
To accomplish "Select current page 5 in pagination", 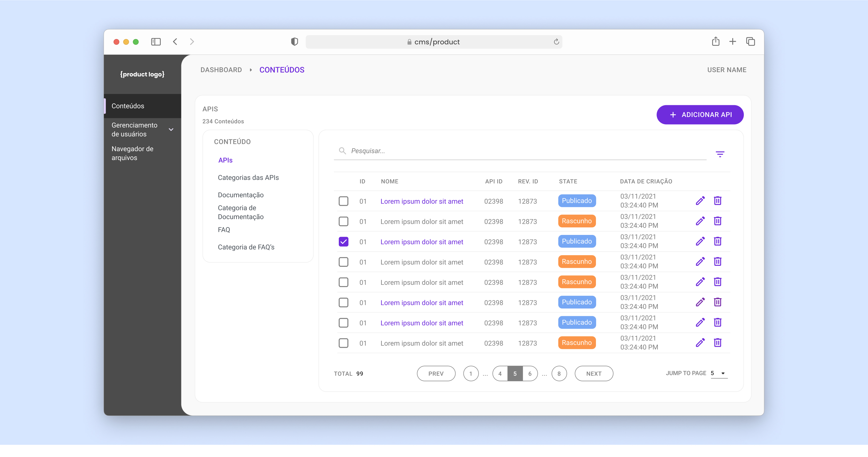I will coord(515,374).
